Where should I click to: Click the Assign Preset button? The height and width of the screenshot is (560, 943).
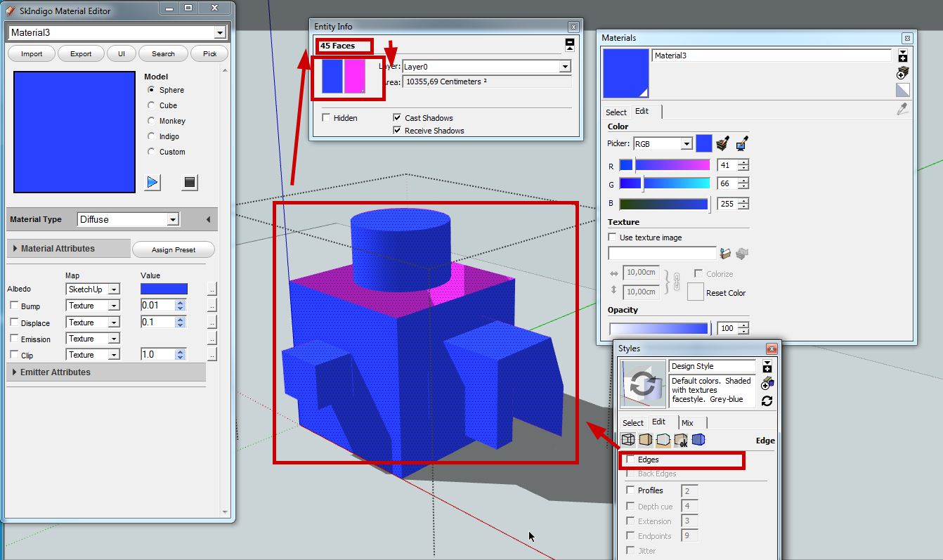pyautogui.click(x=173, y=250)
